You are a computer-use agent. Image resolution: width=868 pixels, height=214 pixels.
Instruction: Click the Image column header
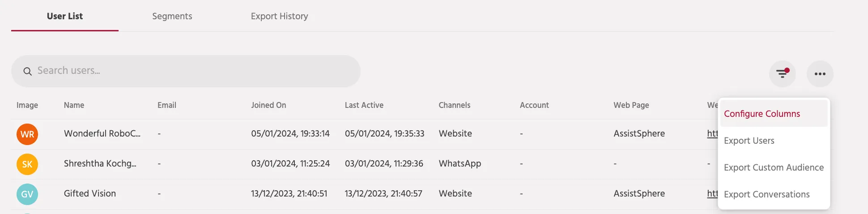click(27, 105)
